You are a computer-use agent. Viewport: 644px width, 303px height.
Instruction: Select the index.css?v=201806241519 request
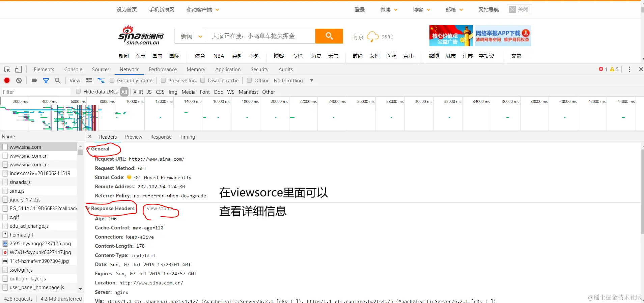[x=38, y=173]
